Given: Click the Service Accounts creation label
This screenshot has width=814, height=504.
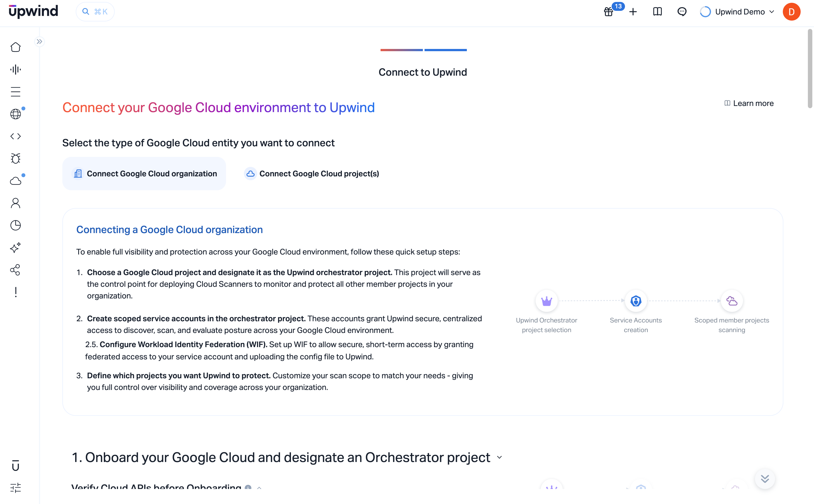Looking at the screenshot, I should [636, 325].
